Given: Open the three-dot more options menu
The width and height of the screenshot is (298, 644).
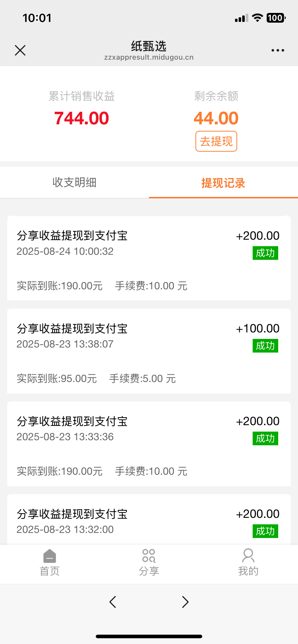Looking at the screenshot, I should pyautogui.click(x=277, y=50).
